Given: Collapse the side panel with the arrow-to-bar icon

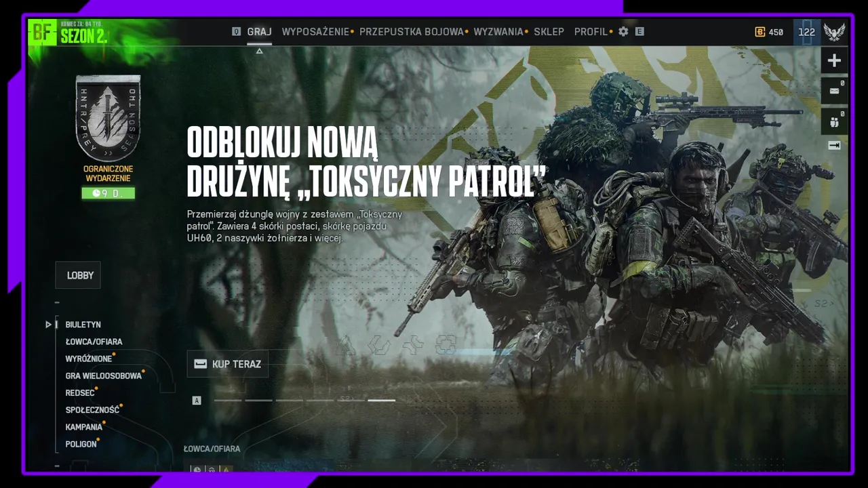Looking at the screenshot, I should click(x=834, y=145).
